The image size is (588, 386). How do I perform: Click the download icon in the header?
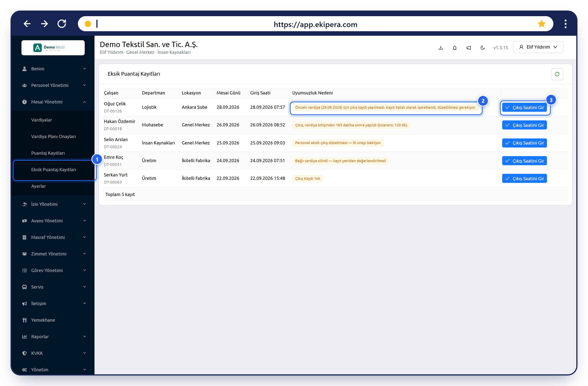pyautogui.click(x=440, y=48)
